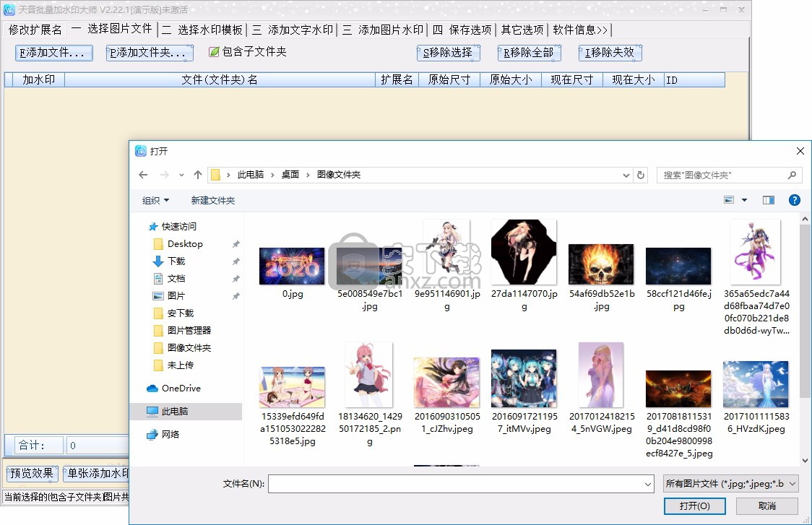Screen dimensions: 812x525
Task: Switch to 保存选项 tab
Action: pyautogui.click(x=462, y=30)
